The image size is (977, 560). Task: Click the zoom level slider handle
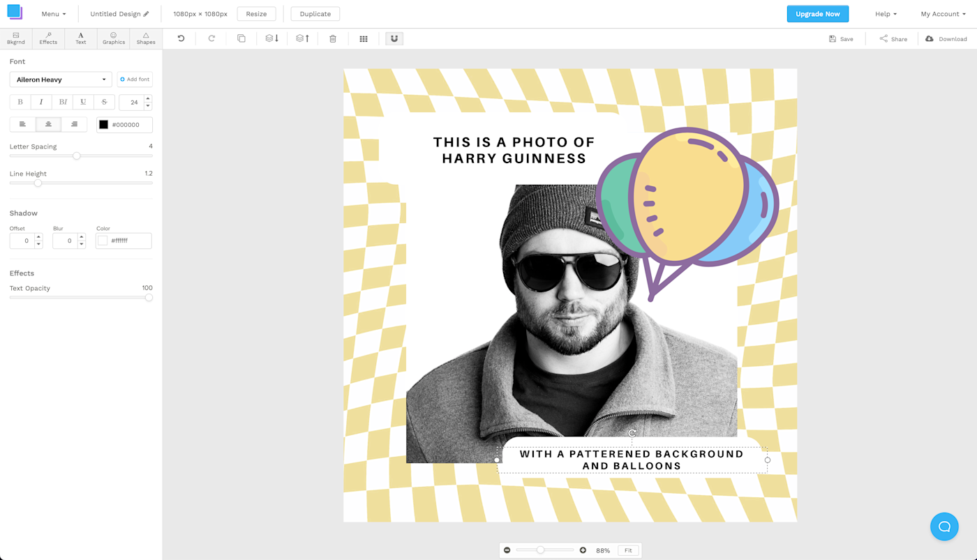tap(540, 550)
